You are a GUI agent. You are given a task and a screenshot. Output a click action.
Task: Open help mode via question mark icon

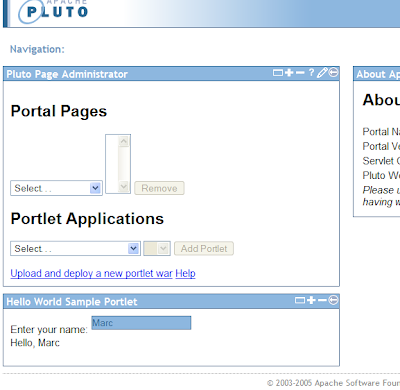point(311,72)
